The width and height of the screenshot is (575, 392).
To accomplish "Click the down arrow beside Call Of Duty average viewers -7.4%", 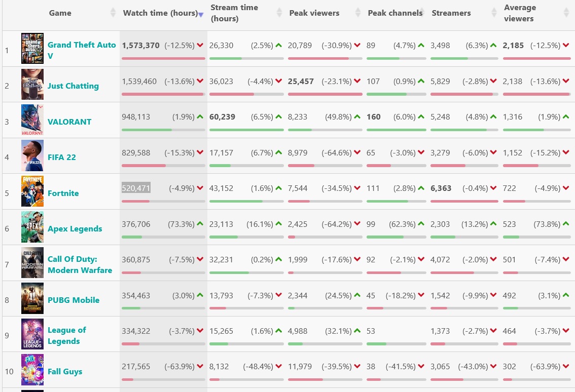I will point(566,259).
